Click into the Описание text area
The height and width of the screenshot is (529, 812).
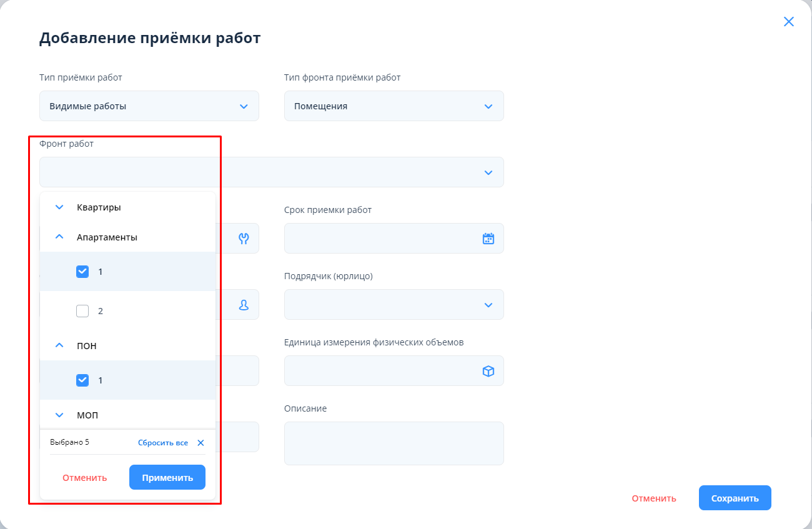[394, 443]
